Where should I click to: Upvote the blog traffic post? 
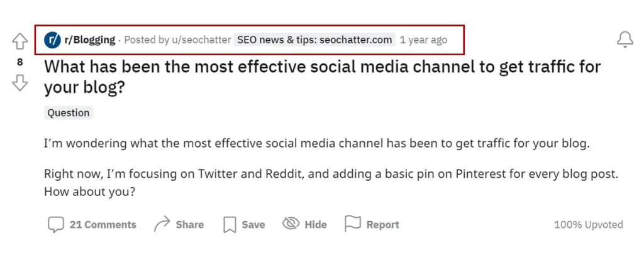tap(19, 42)
